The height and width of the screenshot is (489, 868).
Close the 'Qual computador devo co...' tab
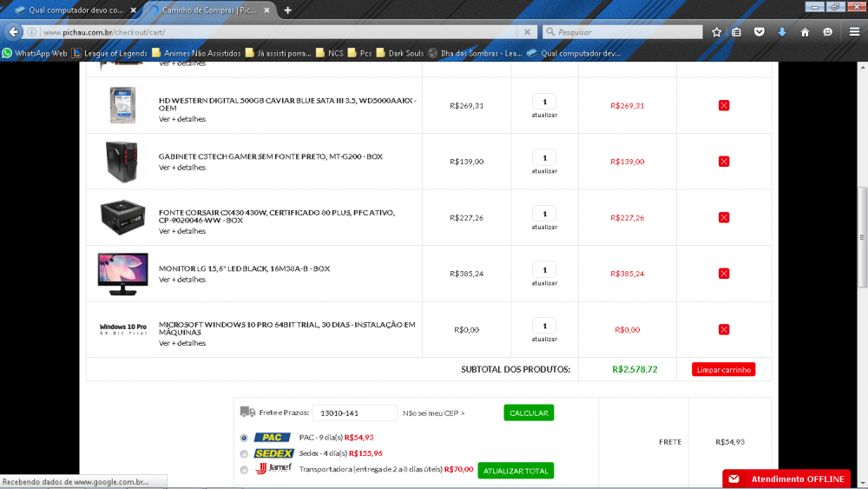[134, 10]
